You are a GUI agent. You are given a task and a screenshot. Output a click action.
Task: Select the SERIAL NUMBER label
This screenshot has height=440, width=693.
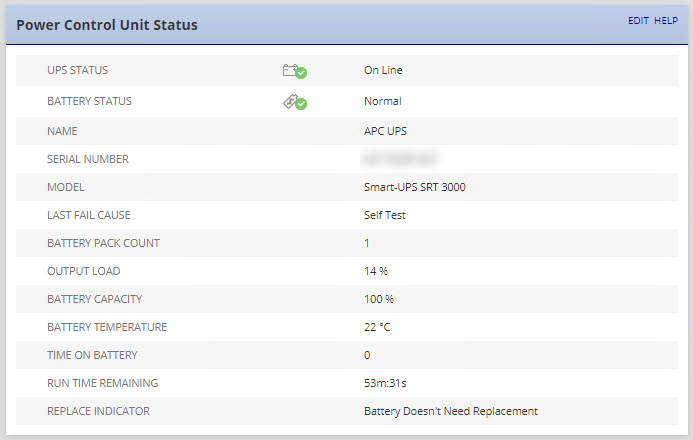coord(88,159)
